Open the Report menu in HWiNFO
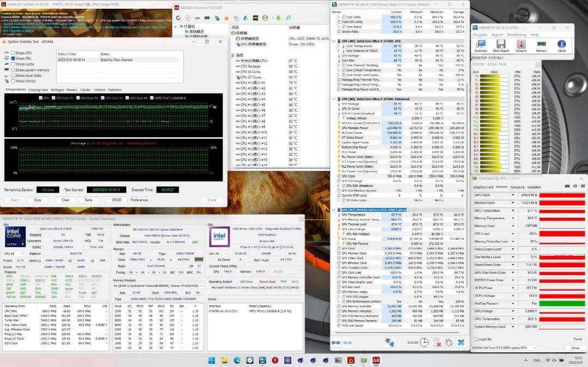The height and width of the screenshot is (367, 588). [497, 35]
